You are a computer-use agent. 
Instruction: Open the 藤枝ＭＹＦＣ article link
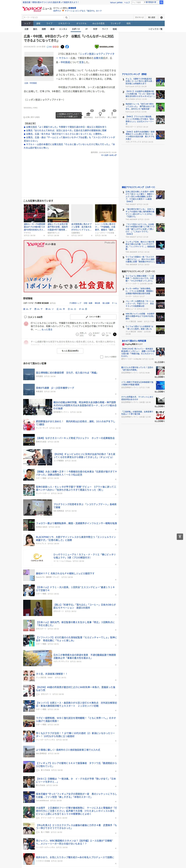[65, 573]
